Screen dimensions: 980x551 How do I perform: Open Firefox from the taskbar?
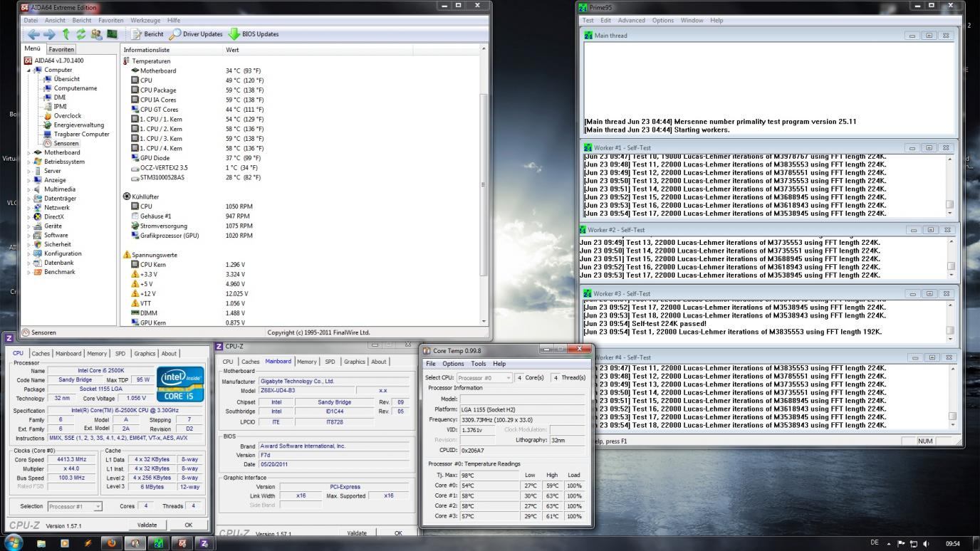click(111, 543)
